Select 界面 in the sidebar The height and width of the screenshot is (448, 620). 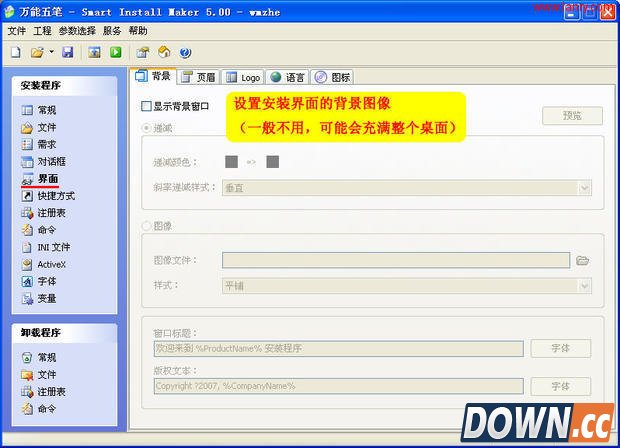(40, 179)
